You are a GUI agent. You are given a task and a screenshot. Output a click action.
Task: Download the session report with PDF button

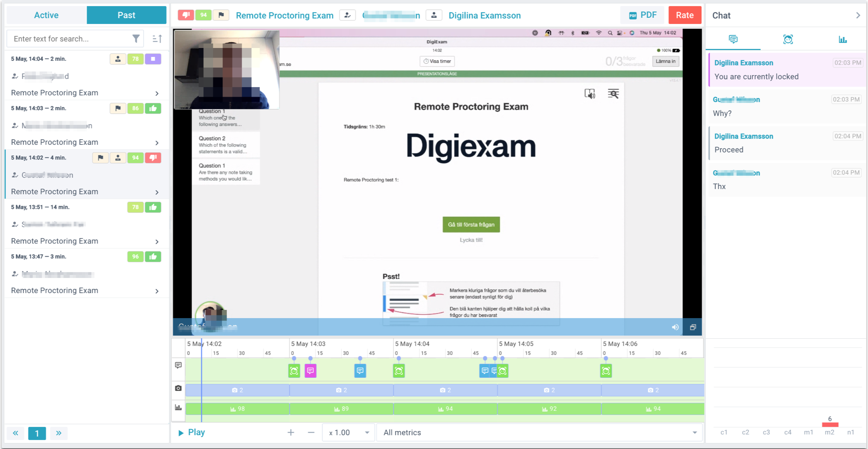pyautogui.click(x=643, y=15)
